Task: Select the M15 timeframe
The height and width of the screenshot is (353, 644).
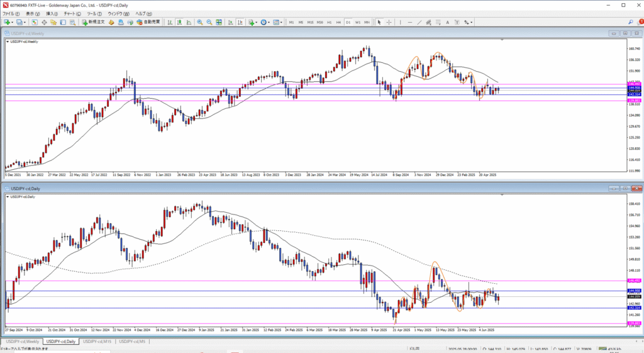Action: pos(310,22)
